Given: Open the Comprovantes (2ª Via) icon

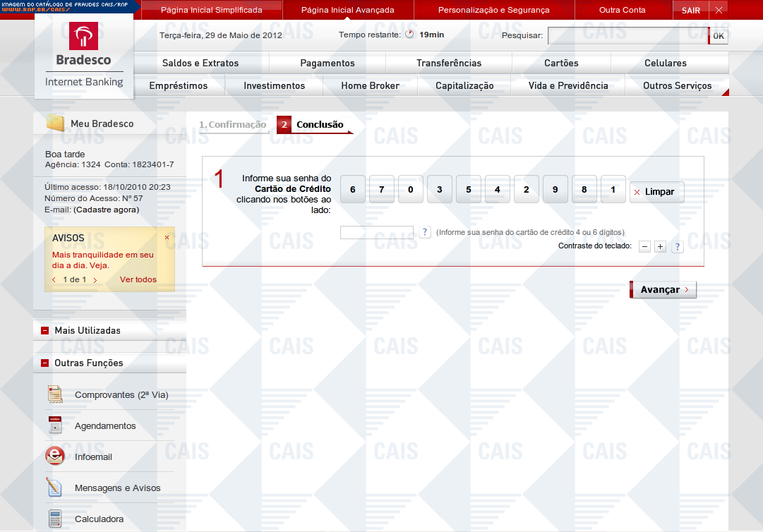Looking at the screenshot, I should tap(55, 394).
